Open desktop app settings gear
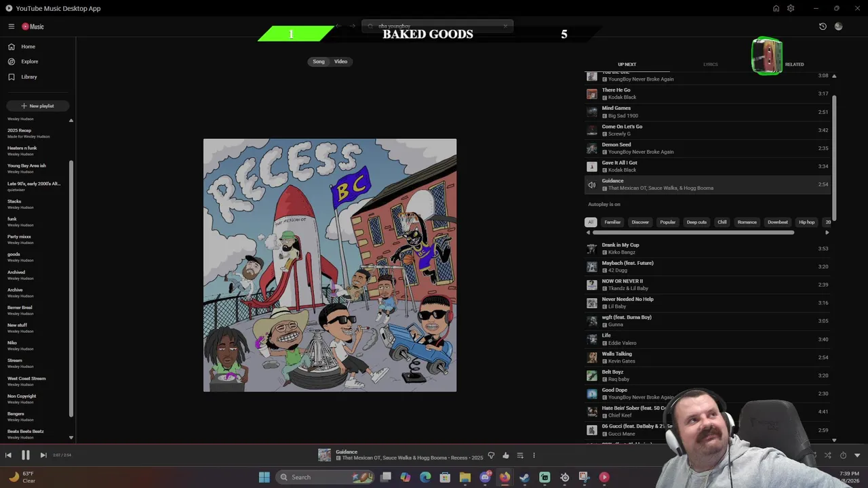Screen dimensions: 868x488 (x=791, y=8)
